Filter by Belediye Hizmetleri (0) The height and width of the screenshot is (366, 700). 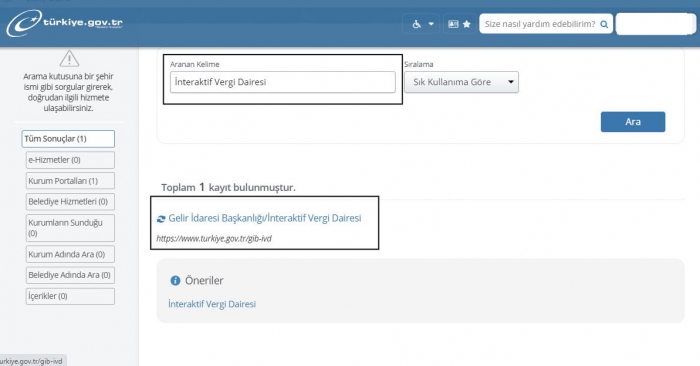70,202
